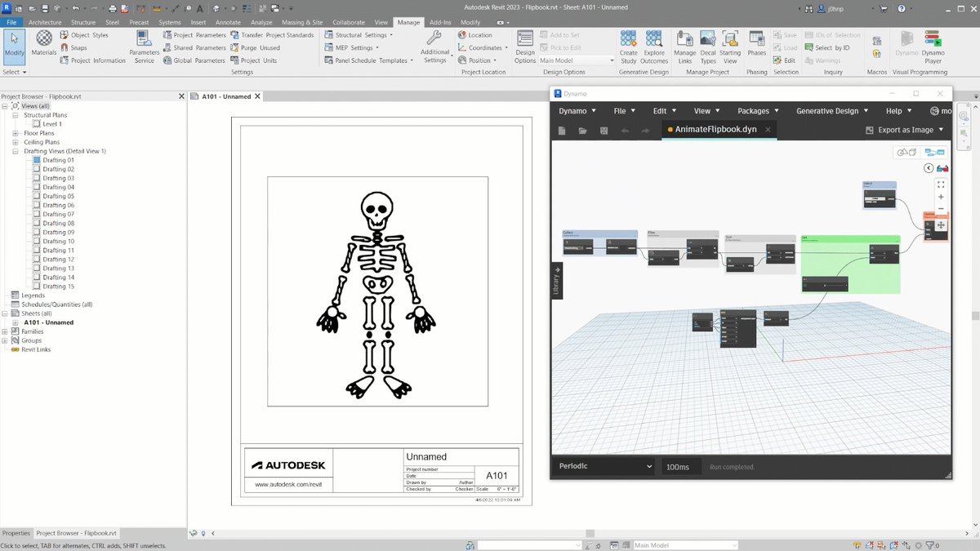Click the open folder icon in Dynamo

(x=582, y=131)
